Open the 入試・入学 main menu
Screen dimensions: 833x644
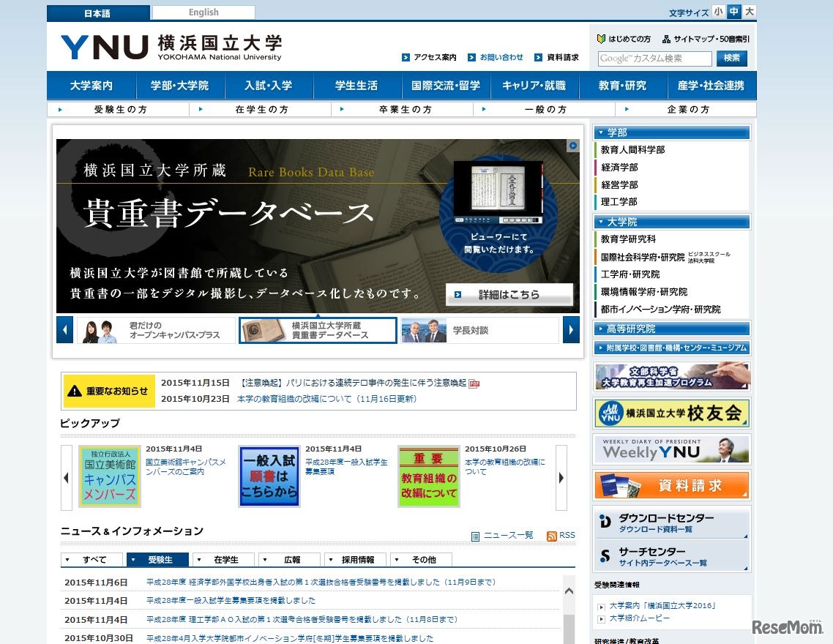269,86
